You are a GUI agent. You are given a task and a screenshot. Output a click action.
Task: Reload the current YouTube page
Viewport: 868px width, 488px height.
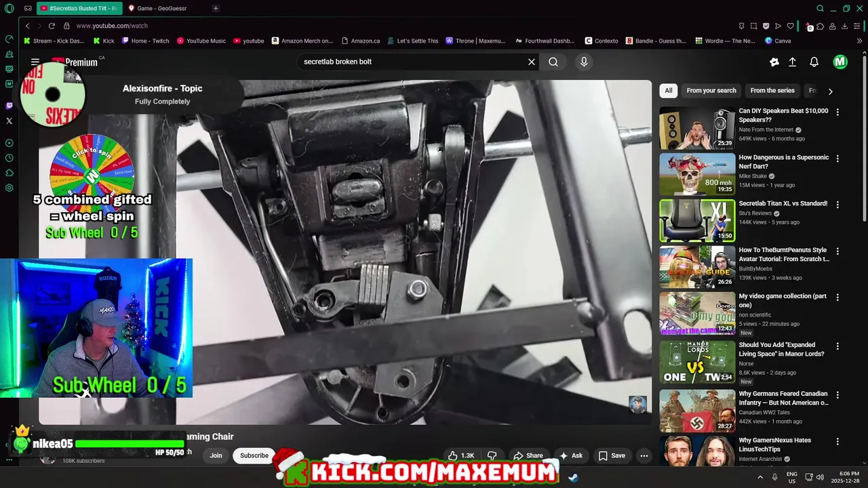click(x=52, y=26)
